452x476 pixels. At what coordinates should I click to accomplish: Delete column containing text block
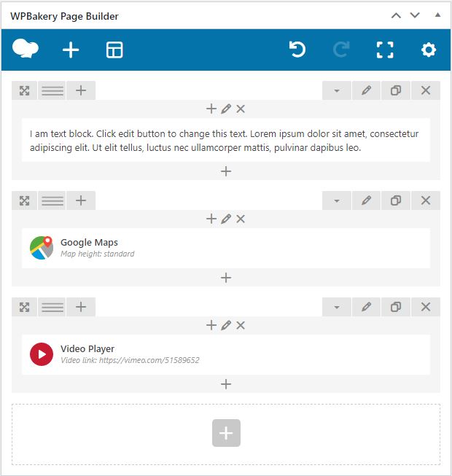[241, 109]
